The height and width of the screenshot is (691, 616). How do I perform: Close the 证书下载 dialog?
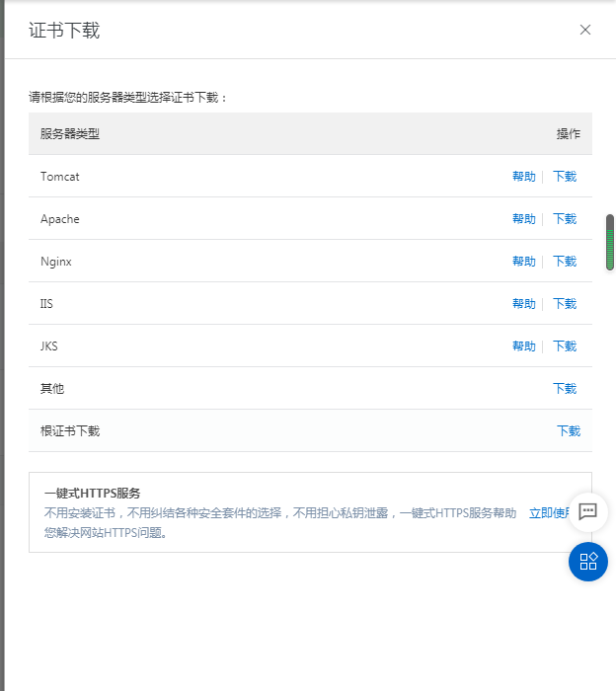[585, 30]
